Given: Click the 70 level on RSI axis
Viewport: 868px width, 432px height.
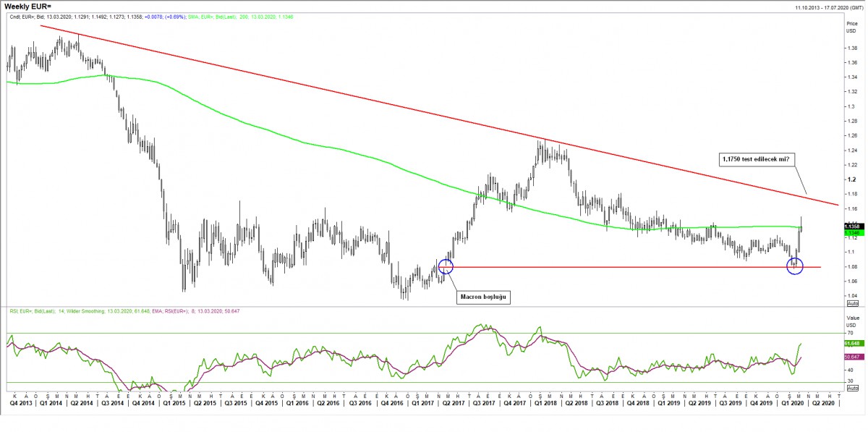Looking at the screenshot, I should 850,334.
